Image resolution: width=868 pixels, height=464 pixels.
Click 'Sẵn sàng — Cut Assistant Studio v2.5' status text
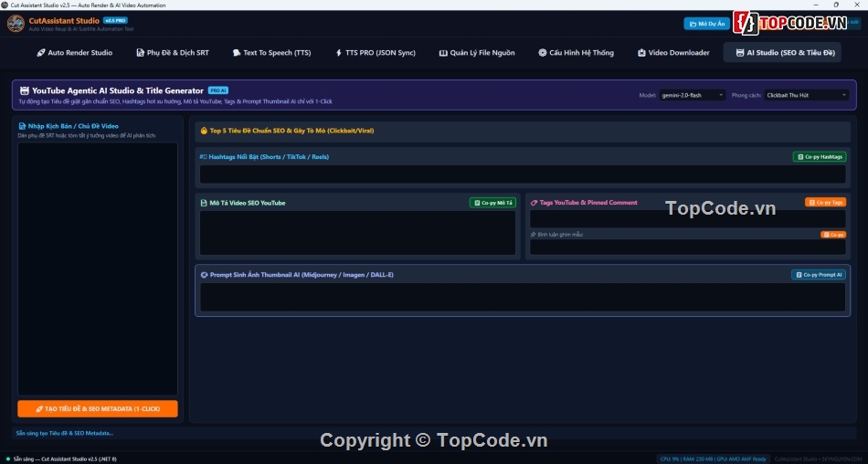point(65,459)
